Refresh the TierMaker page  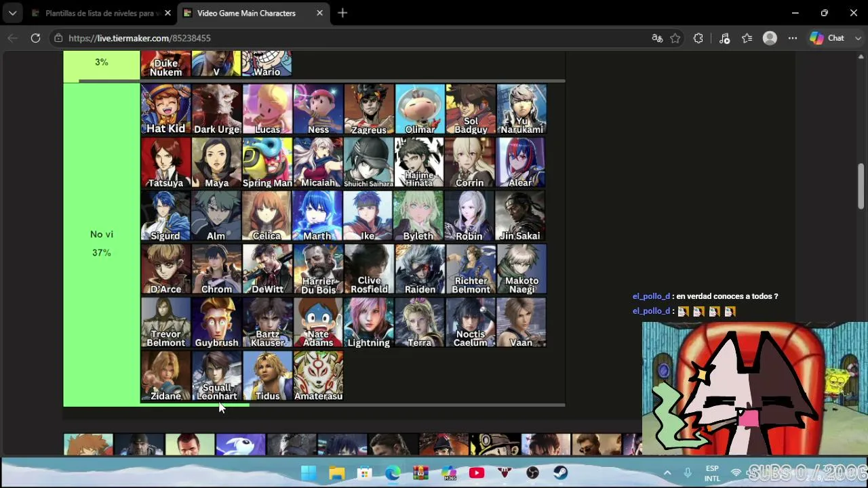point(35,38)
